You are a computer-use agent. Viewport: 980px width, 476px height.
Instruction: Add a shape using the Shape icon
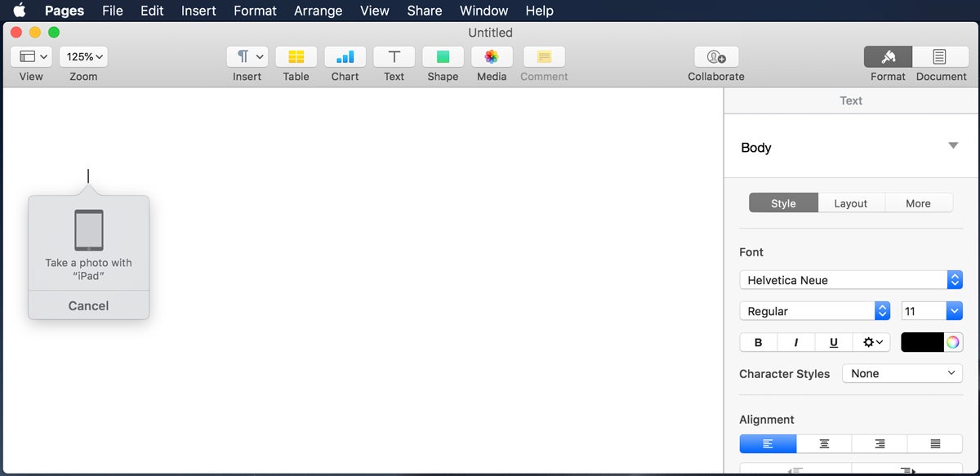(443, 56)
